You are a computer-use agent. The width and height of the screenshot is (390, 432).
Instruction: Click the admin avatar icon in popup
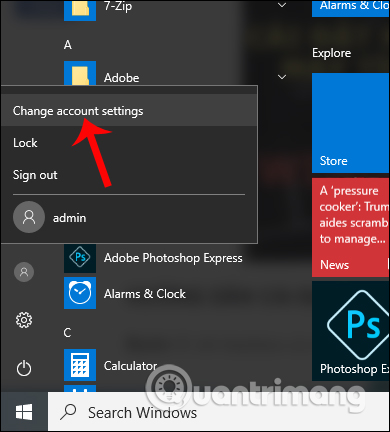coord(29,217)
